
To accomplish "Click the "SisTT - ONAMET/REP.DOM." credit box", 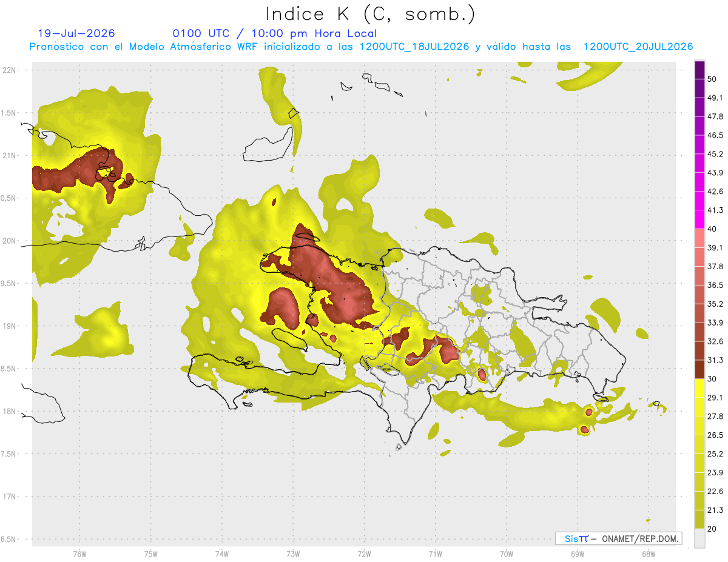I will click(x=619, y=538).
